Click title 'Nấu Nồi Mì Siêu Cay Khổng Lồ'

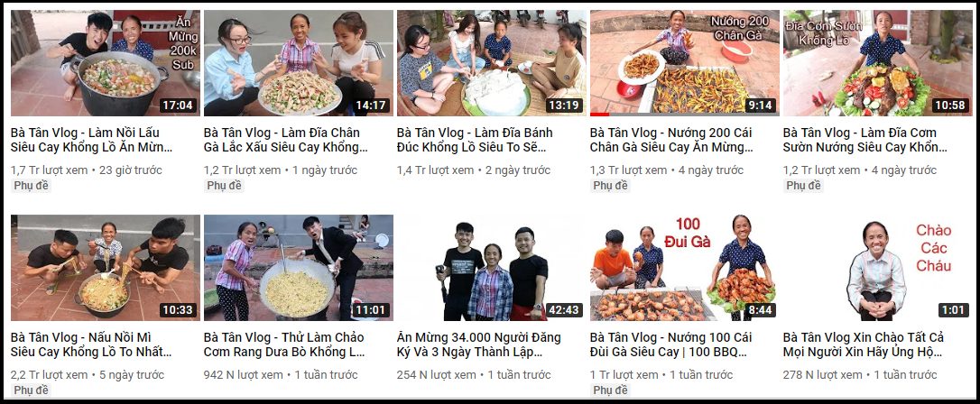point(91,344)
